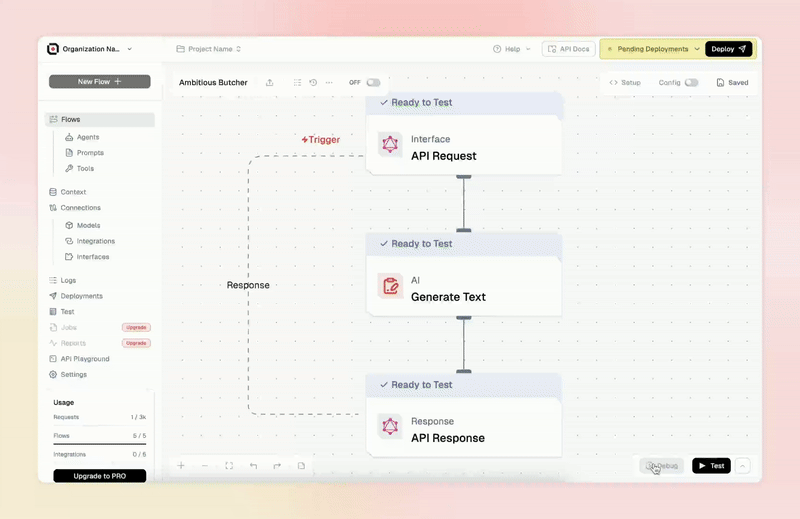800x519 pixels.
Task: Click the Flows usage progress bar
Action: pyautogui.click(x=99, y=444)
